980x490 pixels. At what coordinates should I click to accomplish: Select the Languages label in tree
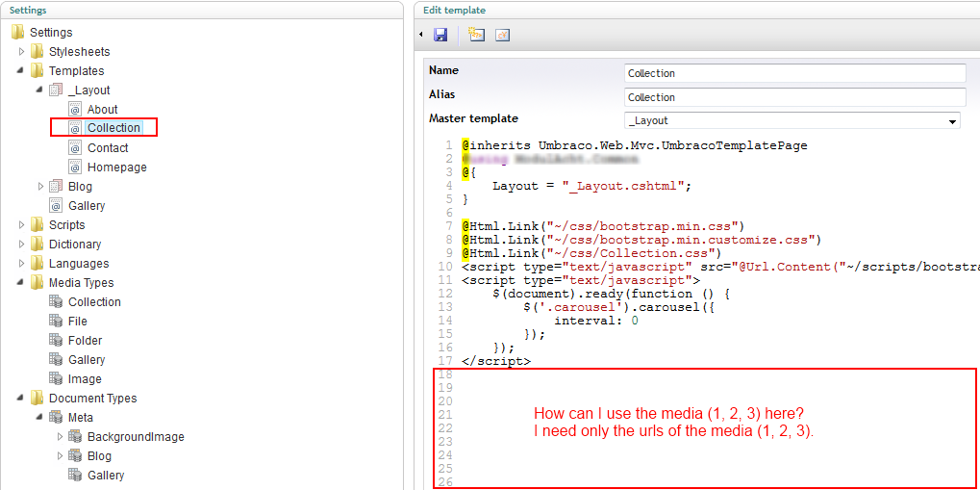coord(79,264)
